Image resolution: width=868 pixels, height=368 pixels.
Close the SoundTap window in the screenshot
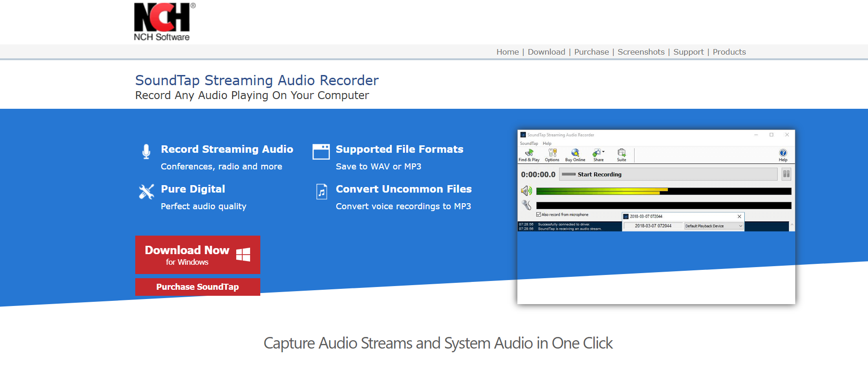[787, 135]
